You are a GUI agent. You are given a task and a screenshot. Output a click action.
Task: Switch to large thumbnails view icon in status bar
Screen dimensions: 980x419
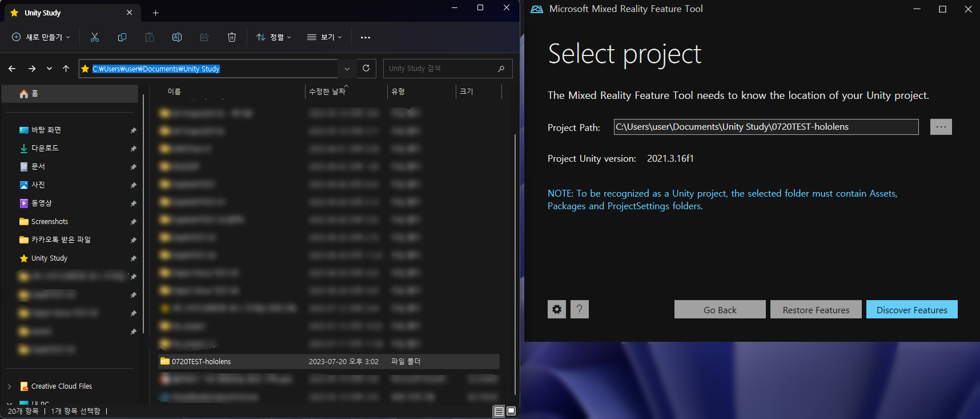click(x=511, y=411)
